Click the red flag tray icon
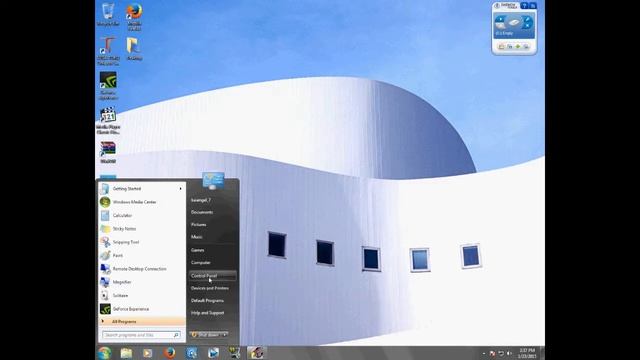 tap(492, 353)
